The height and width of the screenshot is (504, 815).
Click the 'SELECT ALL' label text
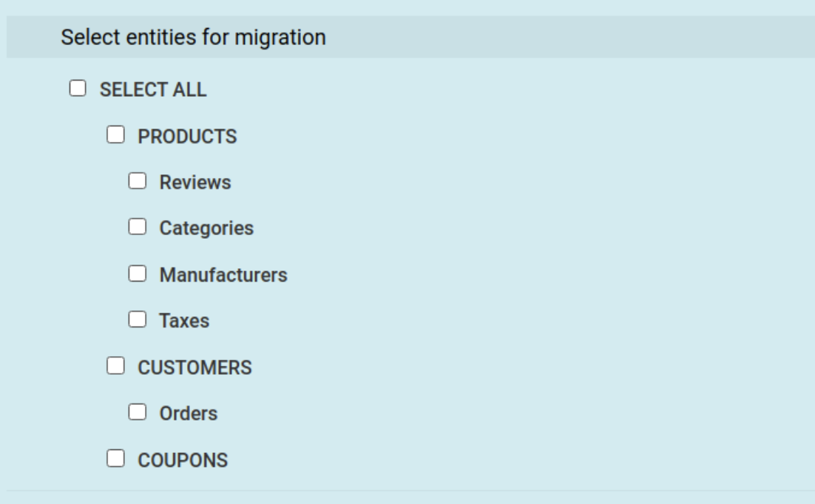(153, 90)
